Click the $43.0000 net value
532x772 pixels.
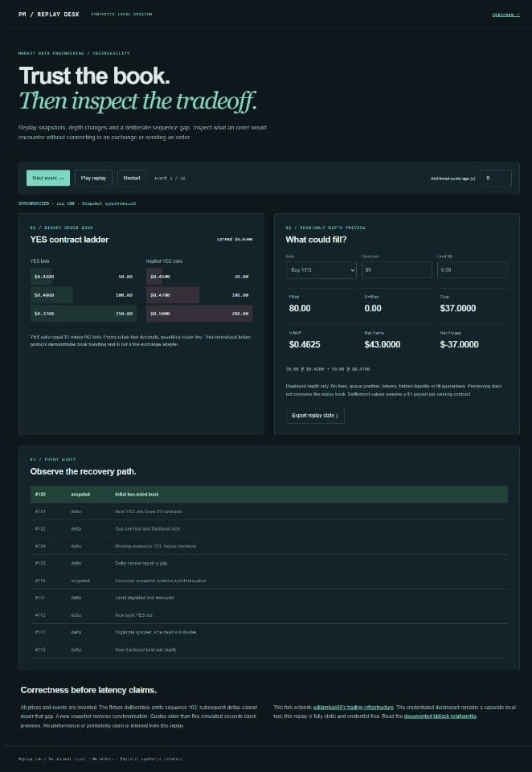pos(383,344)
